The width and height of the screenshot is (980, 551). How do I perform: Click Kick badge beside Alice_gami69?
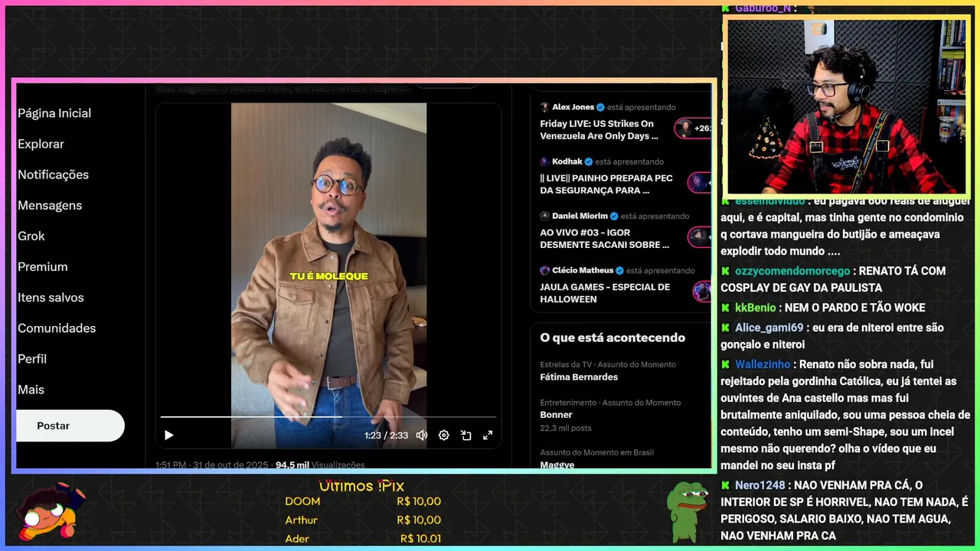pos(726,328)
